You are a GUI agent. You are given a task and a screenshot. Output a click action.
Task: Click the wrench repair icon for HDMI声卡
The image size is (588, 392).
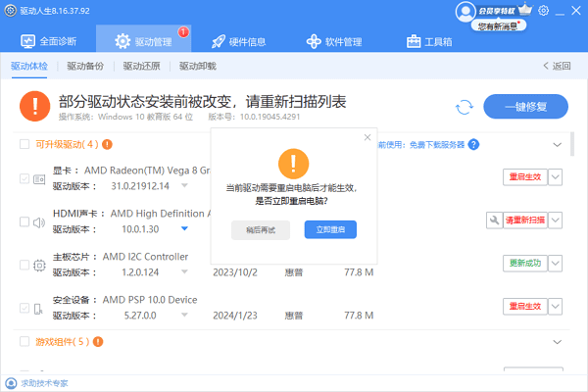(x=494, y=221)
